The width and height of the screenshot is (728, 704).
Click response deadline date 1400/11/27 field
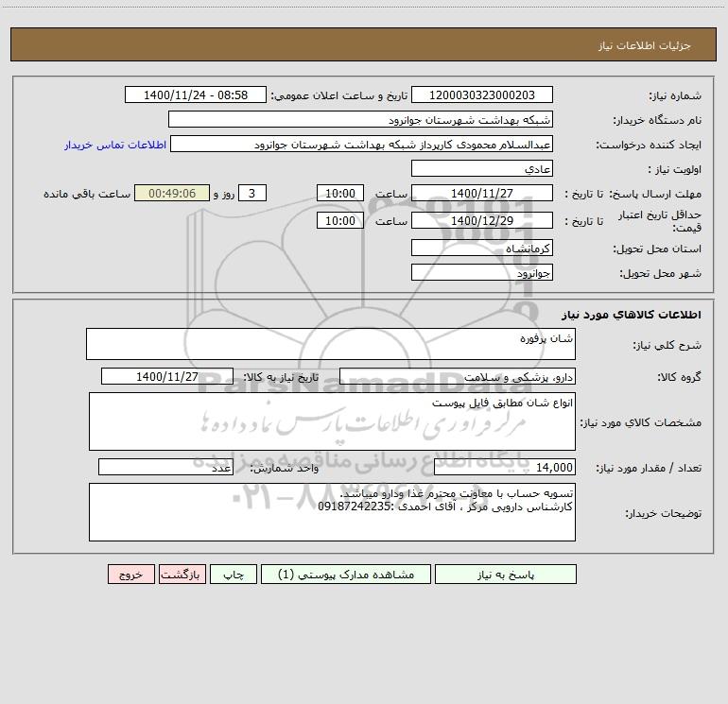click(x=482, y=193)
